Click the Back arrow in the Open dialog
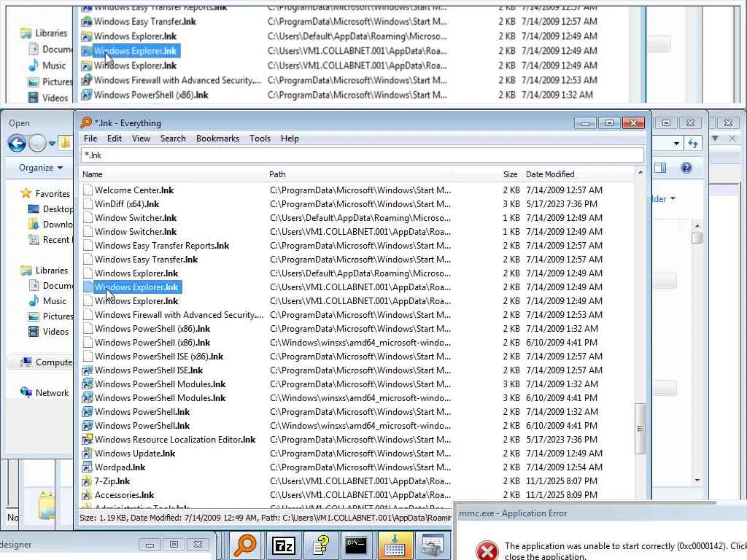747x560 pixels. (17, 144)
